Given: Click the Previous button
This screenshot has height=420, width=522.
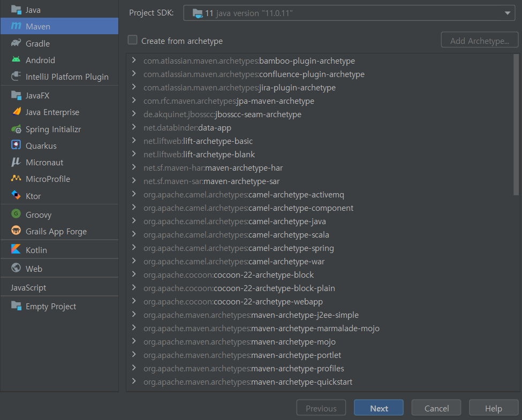Looking at the screenshot, I should pos(321,408).
